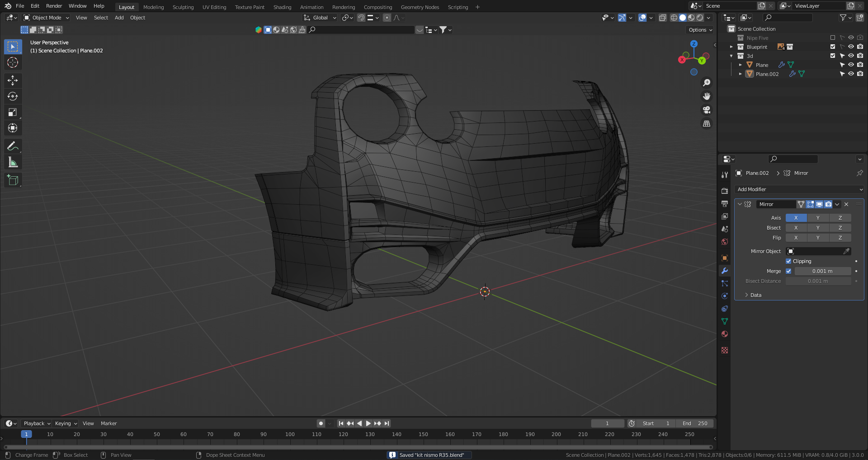
Task: Open the Render menu
Action: tap(54, 6)
